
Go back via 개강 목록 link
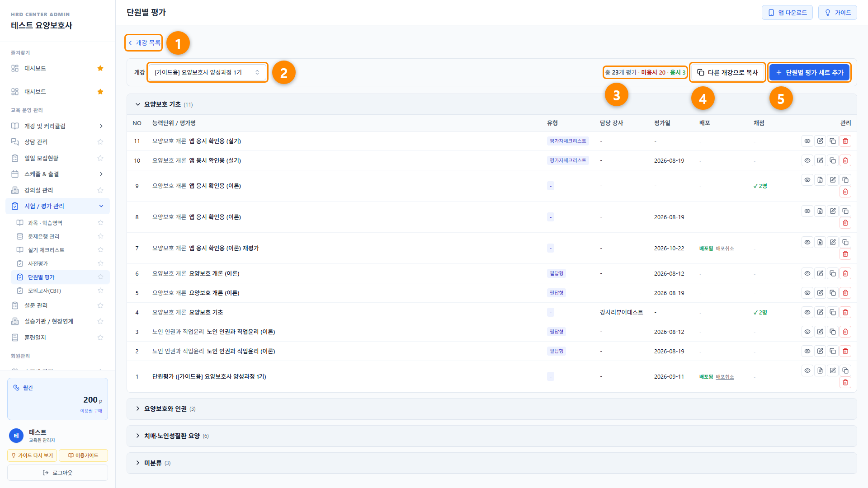click(144, 43)
